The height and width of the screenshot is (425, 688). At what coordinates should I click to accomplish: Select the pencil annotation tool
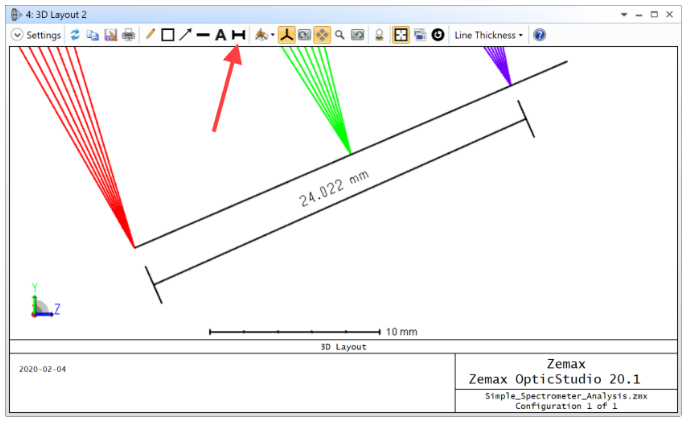click(x=150, y=35)
